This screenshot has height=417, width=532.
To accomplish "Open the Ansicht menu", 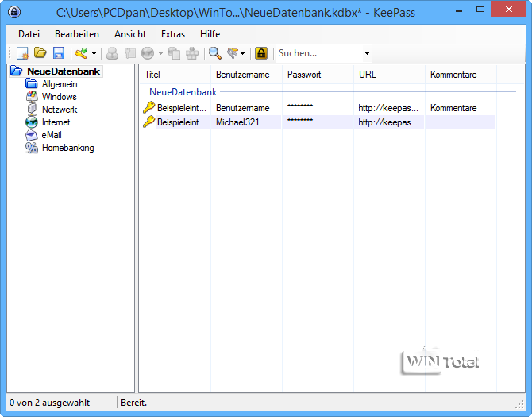I will [130, 34].
